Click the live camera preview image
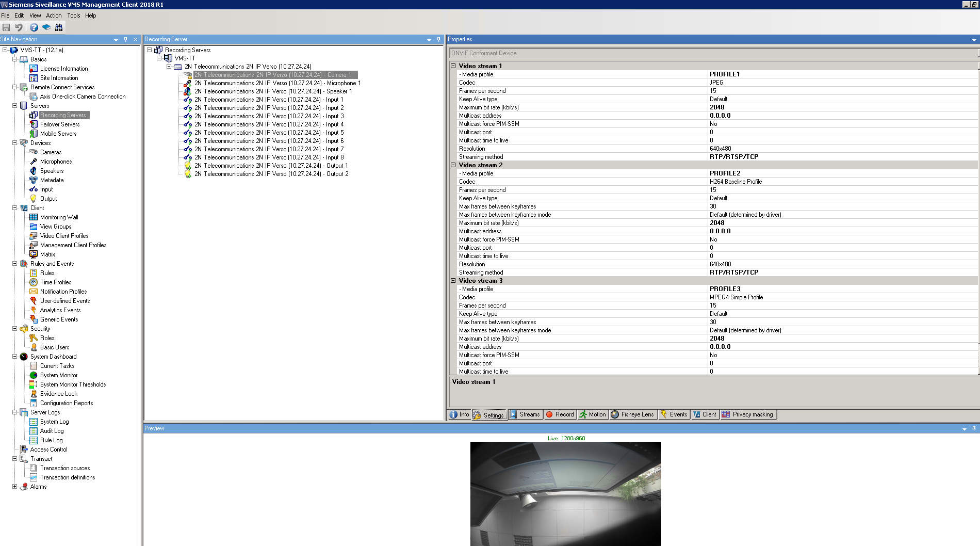Viewport: 980px width, 546px height. 565,493
